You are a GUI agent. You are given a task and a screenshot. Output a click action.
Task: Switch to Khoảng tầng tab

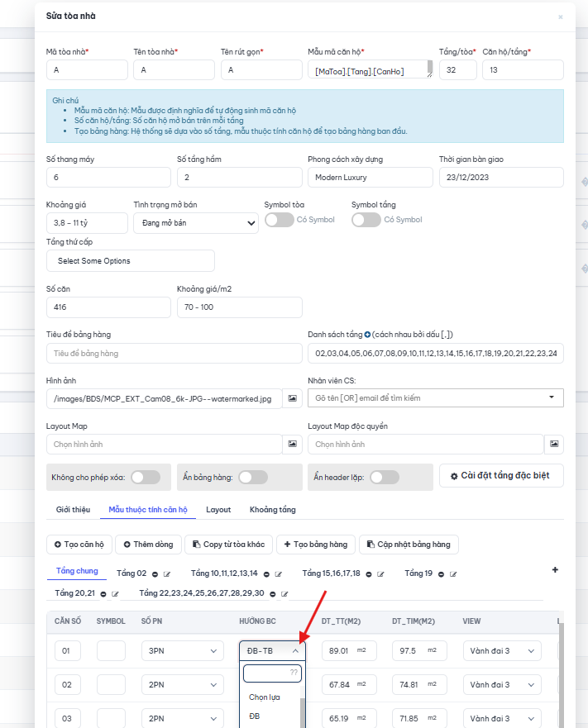[x=272, y=509]
